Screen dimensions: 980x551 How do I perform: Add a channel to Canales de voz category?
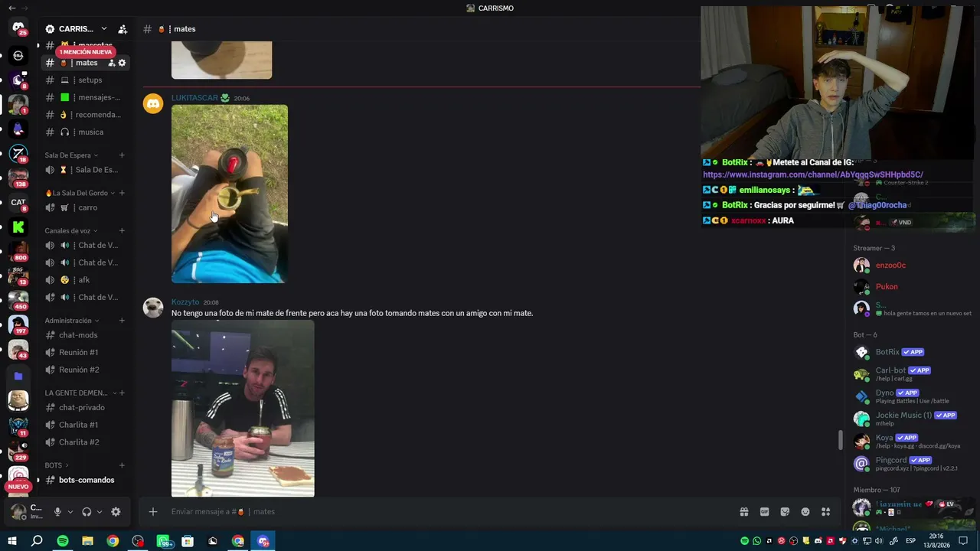[x=122, y=230]
